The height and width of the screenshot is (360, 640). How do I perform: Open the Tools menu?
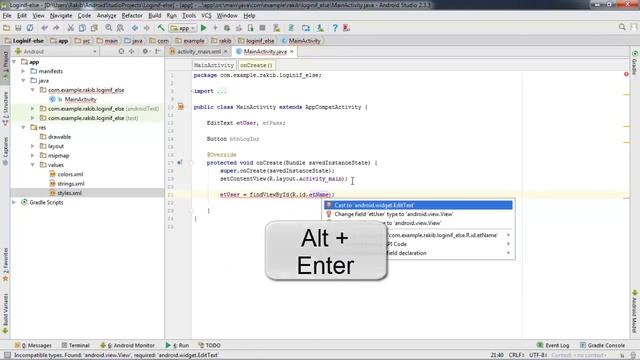point(189,16)
